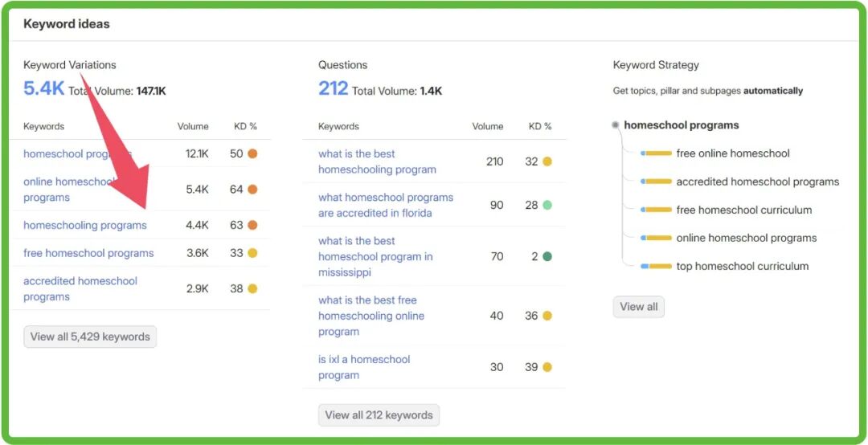
Task: Open the 'homeschooling programs' keyword link
Action: pos(85,225)
